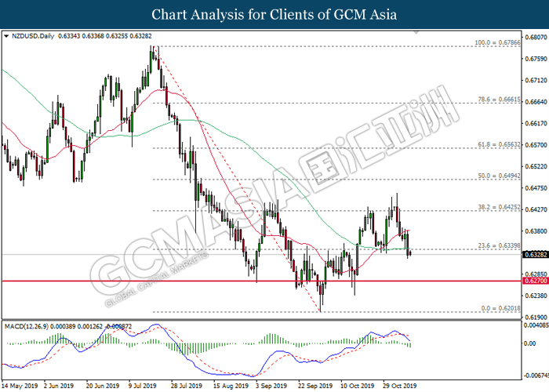Click the 61.8 = 0.65632 Fibonacci label
The height and width of the screenshot is (392, 549).
[500, 144]
